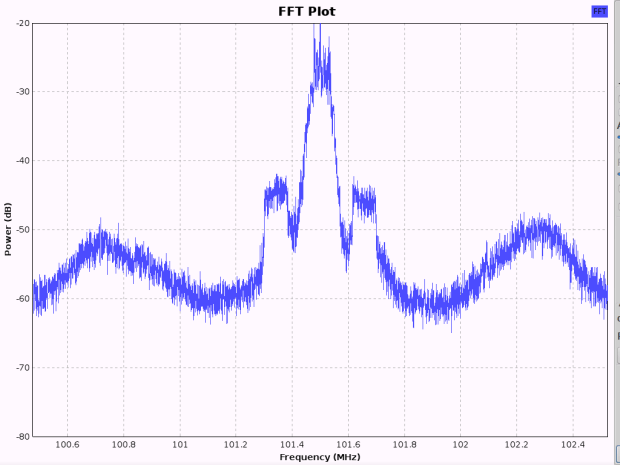Click the Frequency (MHz) axis label
620x465 pixels.
[320, 457]
